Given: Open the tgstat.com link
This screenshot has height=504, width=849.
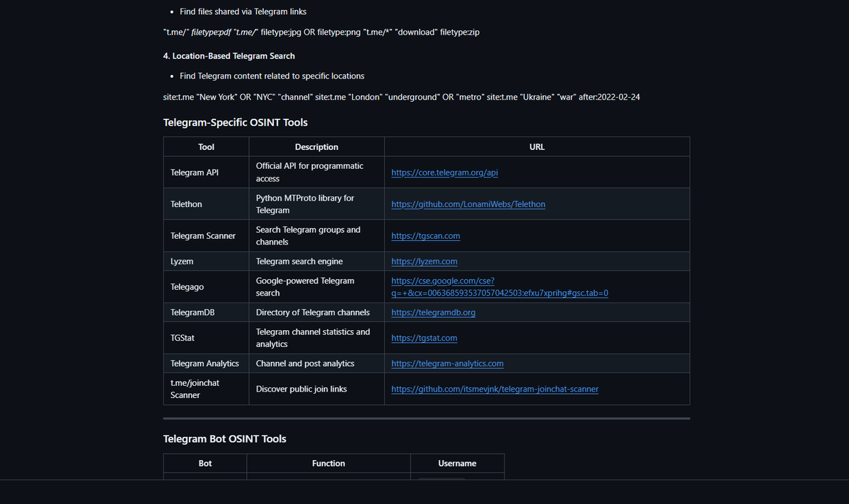Looking at the screenshot, I should click(x=424, y=337).
